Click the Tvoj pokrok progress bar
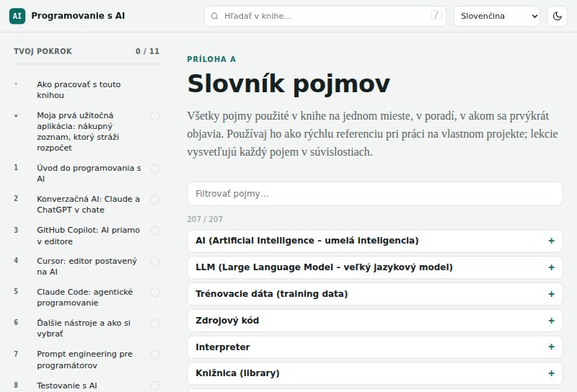This screenshot has height=392, width=577. [87, 64]
